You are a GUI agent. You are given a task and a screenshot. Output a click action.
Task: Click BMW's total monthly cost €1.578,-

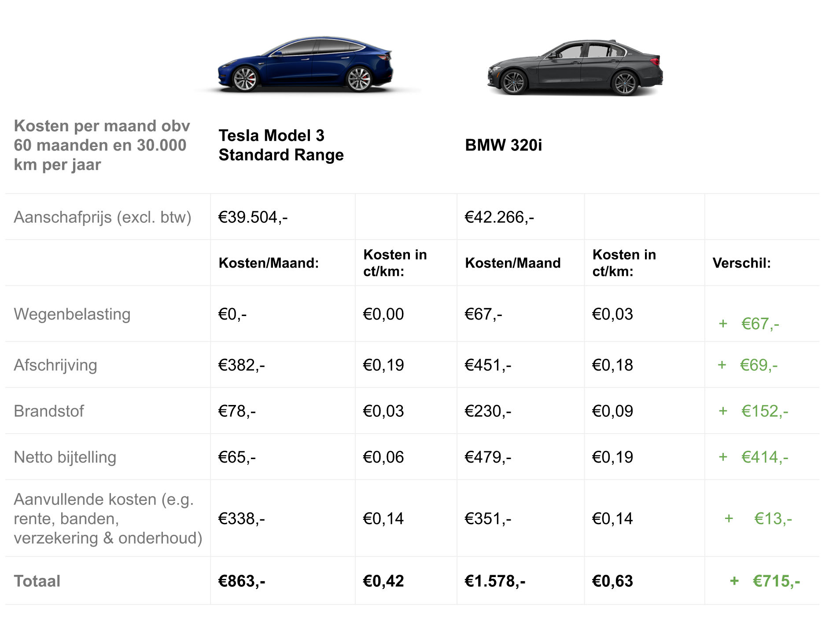(x=495, y=581)
